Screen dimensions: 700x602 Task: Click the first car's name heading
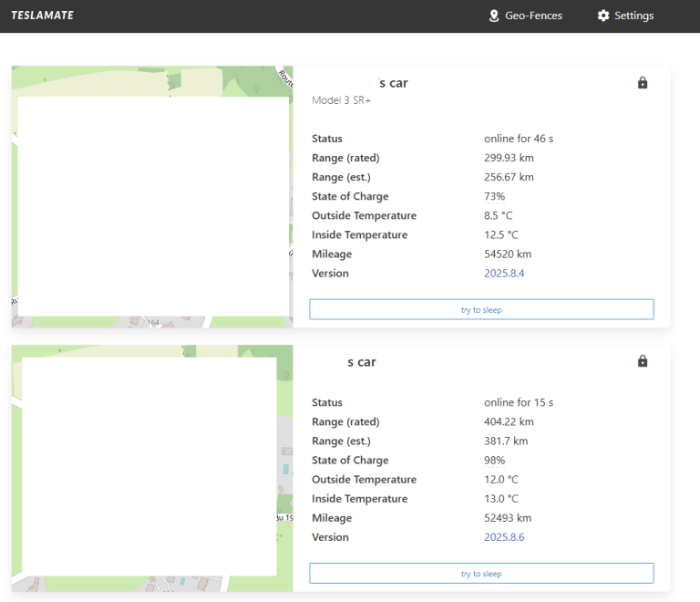click(x=393, y=83)
